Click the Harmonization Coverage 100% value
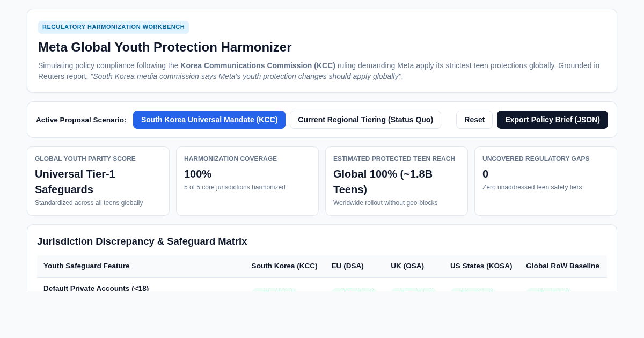The height and width of the screenshot is (338, 644). [x=197, y=174]
